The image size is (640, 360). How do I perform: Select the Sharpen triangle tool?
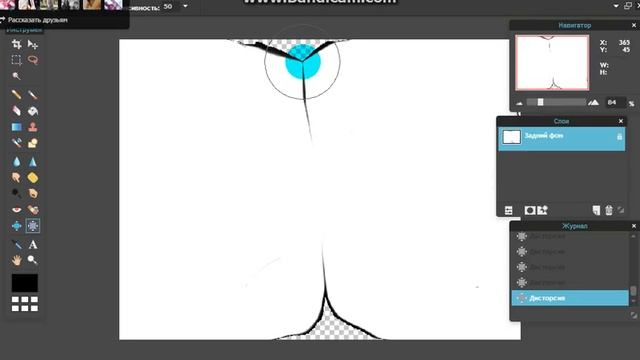click(x=33, y=162)
